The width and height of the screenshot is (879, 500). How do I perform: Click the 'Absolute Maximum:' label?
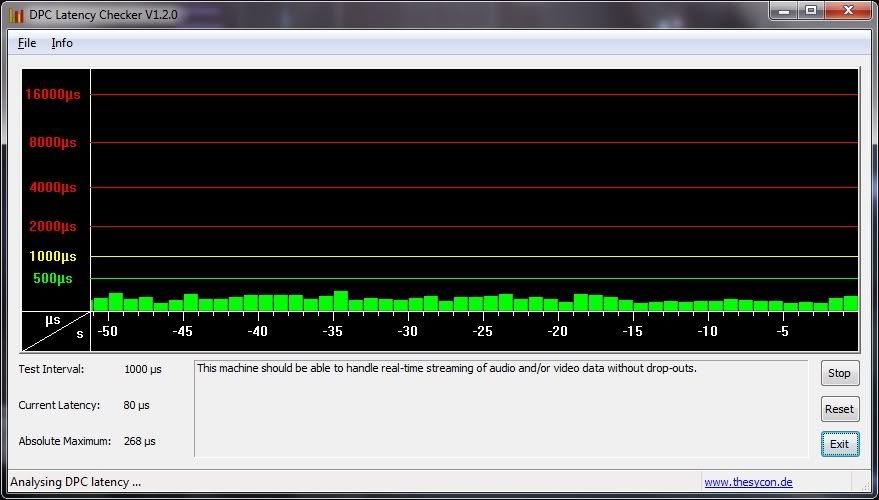click(x=64, y=441)
